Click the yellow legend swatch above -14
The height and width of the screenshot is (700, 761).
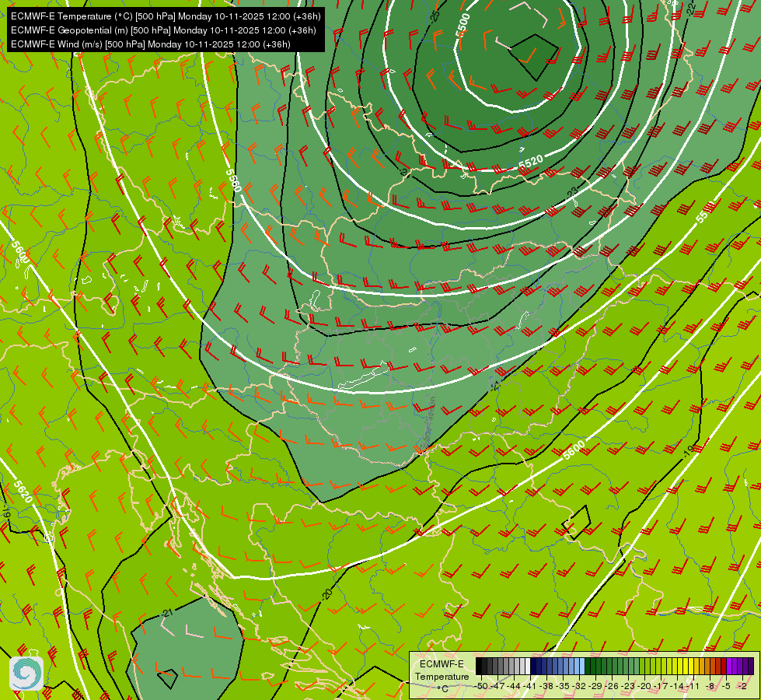point(680,666)
